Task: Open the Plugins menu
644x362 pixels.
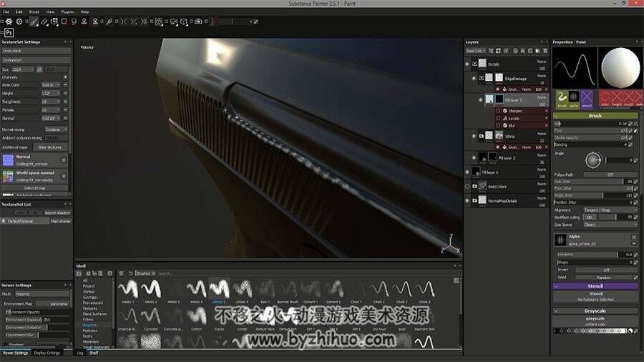Action: [67, 12]
